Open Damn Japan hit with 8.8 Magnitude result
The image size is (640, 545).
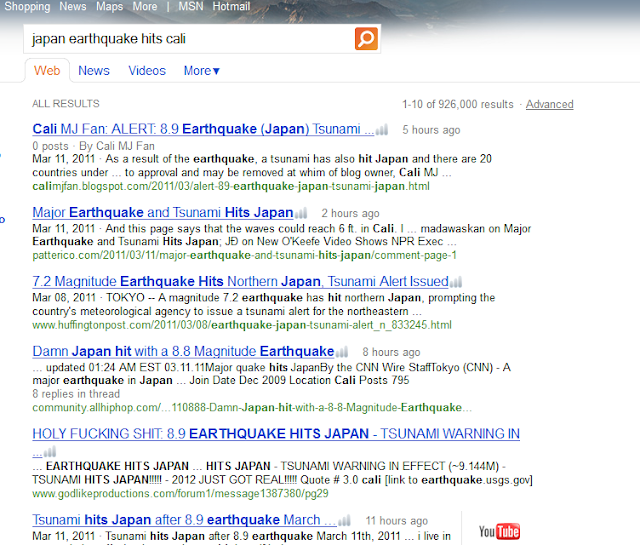coord(183,351)
